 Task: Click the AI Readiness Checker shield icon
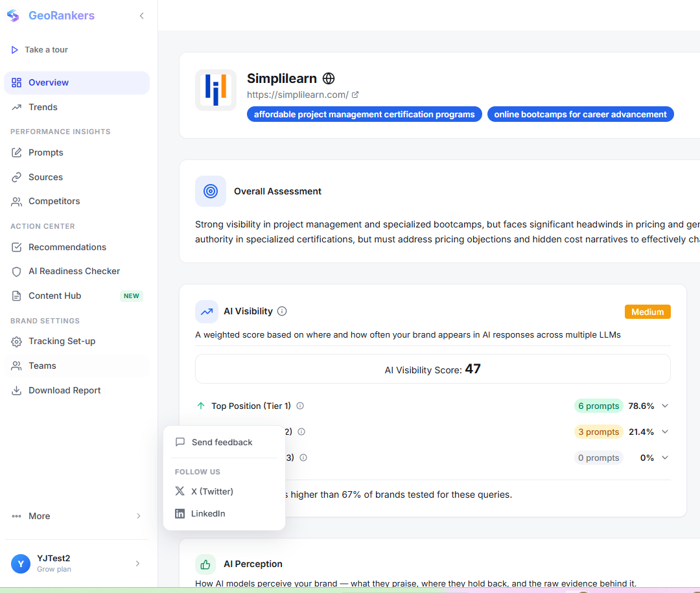(x=16, y=272)
